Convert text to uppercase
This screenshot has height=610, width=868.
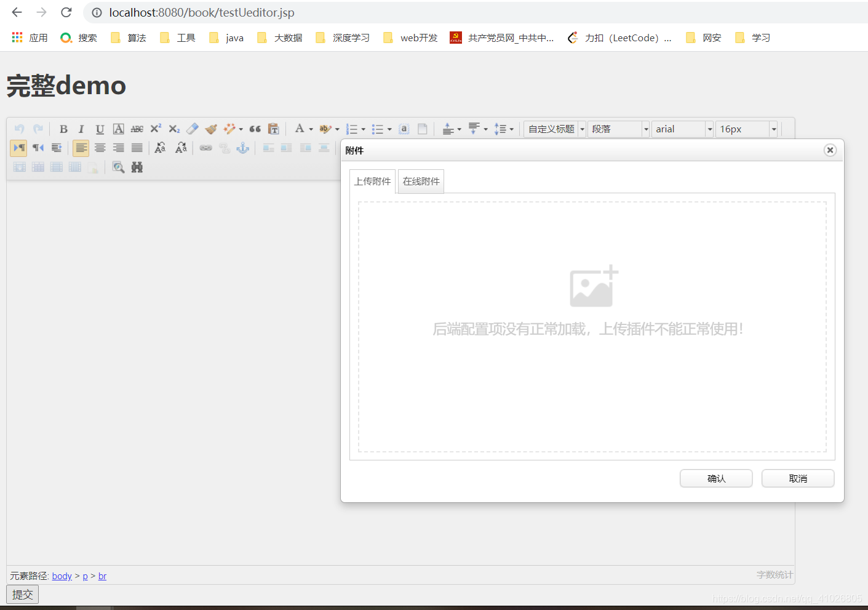(161, 148)
